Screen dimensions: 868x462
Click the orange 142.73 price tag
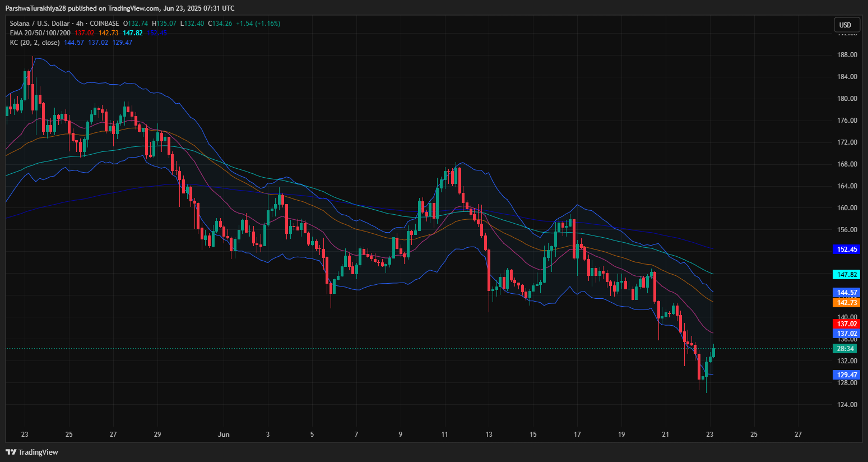pyautogui.click(x=847, y=303)
